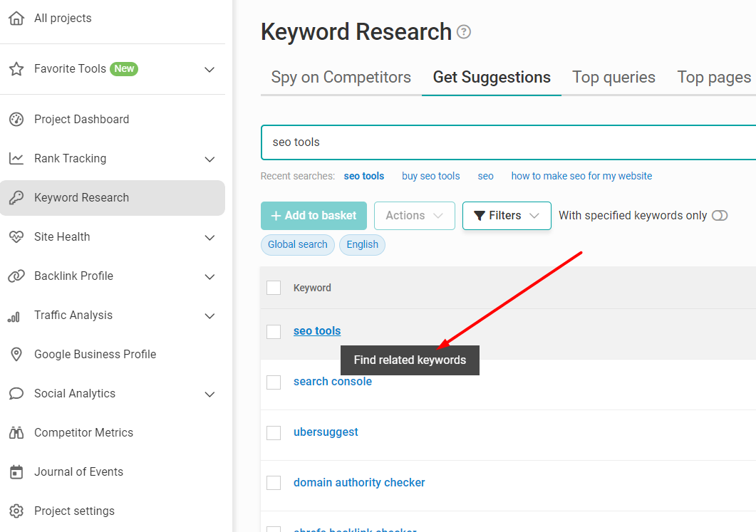The image size is (756, 532).
Task: Click the Google Business Profile pin icon
Action: [x=16, y=354]
